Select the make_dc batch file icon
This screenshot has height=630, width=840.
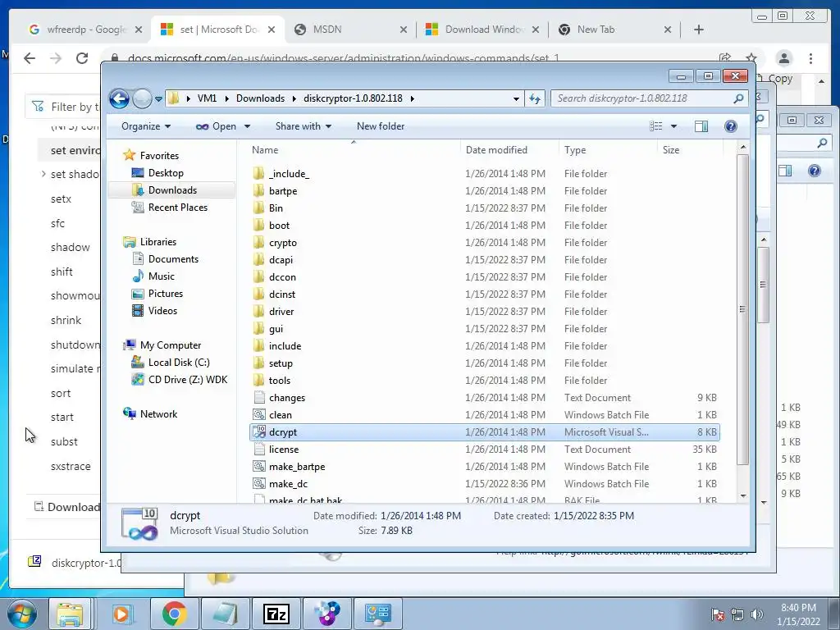click(x=258, y=483)
